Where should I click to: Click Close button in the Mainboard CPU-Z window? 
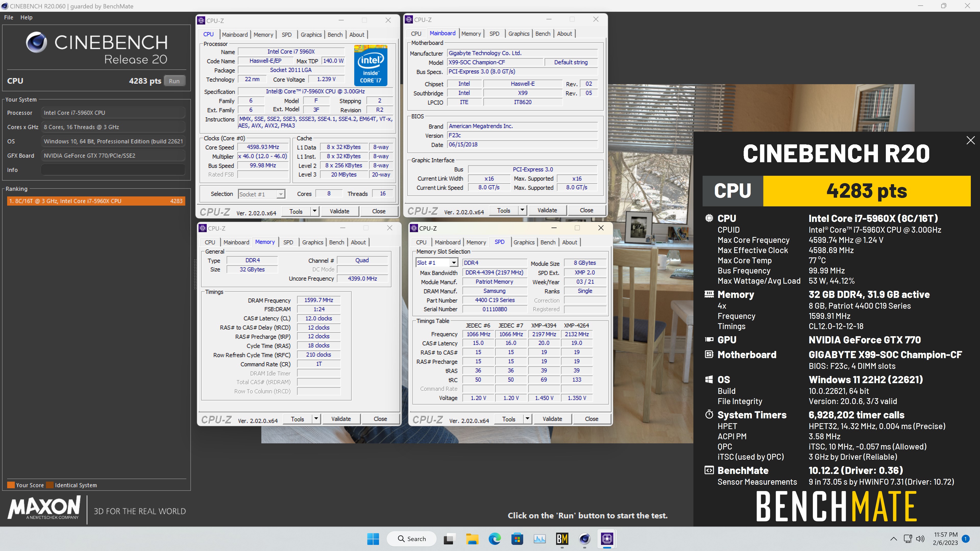point(586,210)
